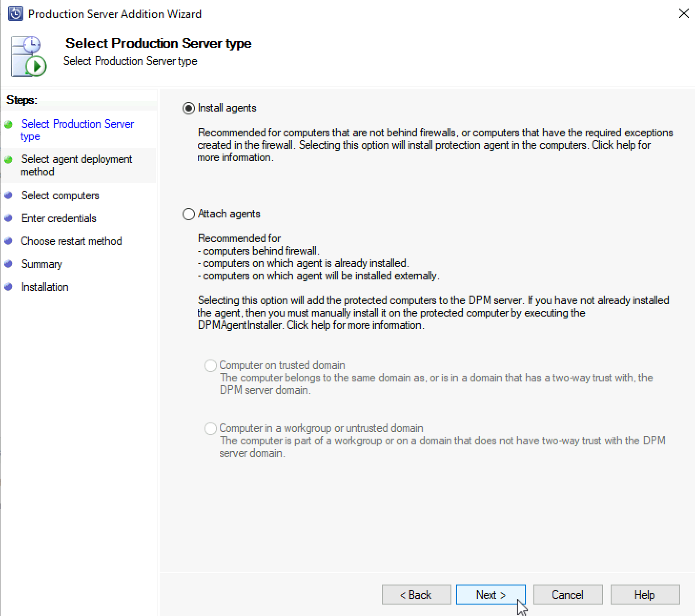This screenshot has height=616, width=695.
Task: Open the Installation step
Action: (x=45, y=287)
